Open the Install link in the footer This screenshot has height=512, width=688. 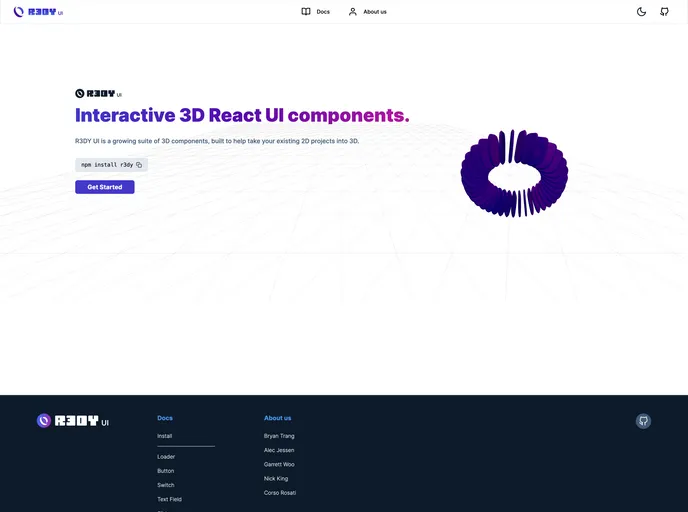[x=165, y=436]
